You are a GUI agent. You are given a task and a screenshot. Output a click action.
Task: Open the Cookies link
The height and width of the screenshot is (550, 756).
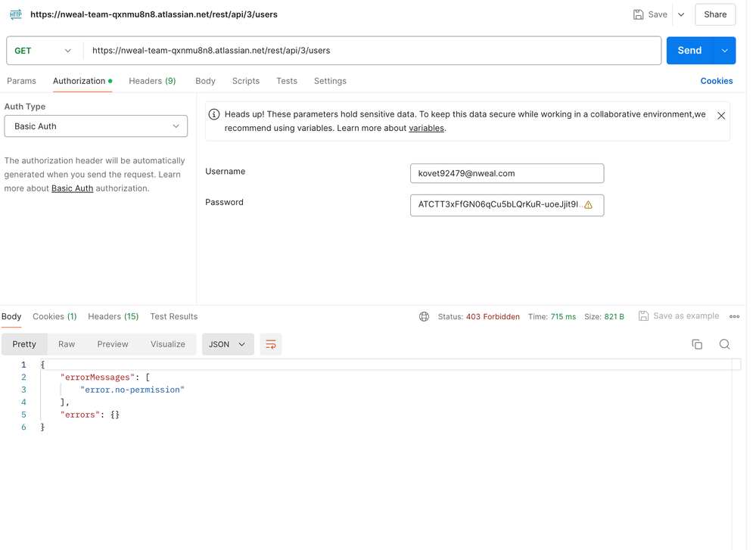pyautogui.click(x=717, y=81)
